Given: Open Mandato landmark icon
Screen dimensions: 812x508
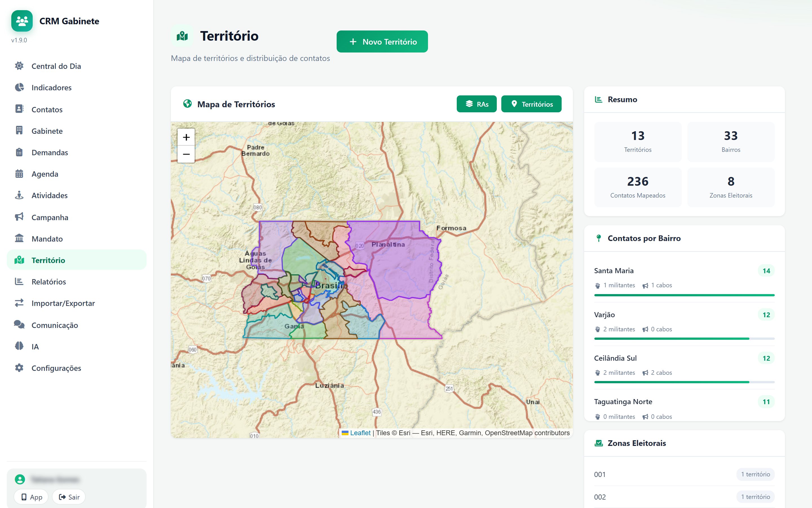Looking at the screenshot, I should click(x=19, y=238).
